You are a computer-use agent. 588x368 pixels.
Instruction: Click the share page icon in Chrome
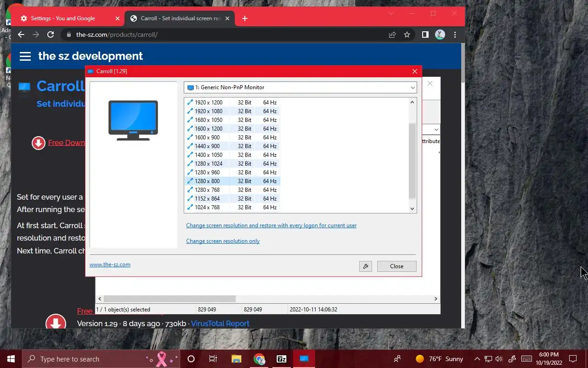coord(392,34)
